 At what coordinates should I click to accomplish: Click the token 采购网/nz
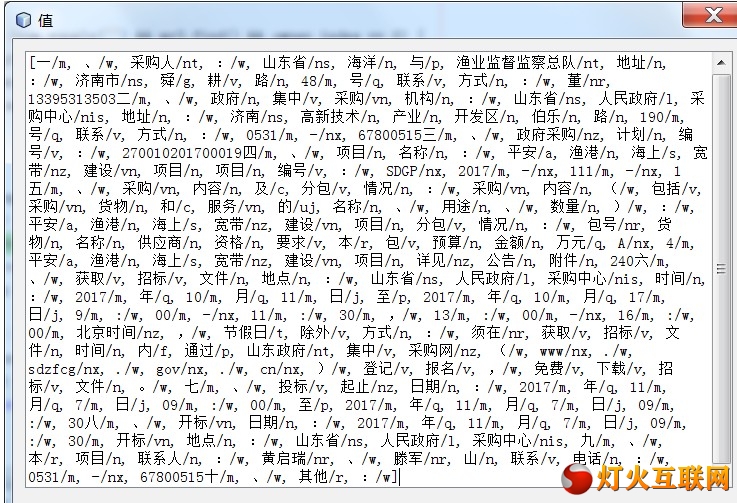click(444, 351)
